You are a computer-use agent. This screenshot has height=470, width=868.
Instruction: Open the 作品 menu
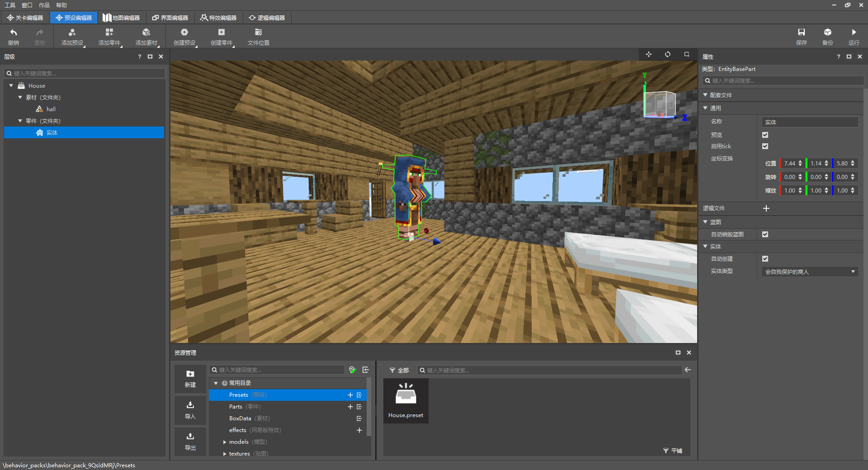44,5
